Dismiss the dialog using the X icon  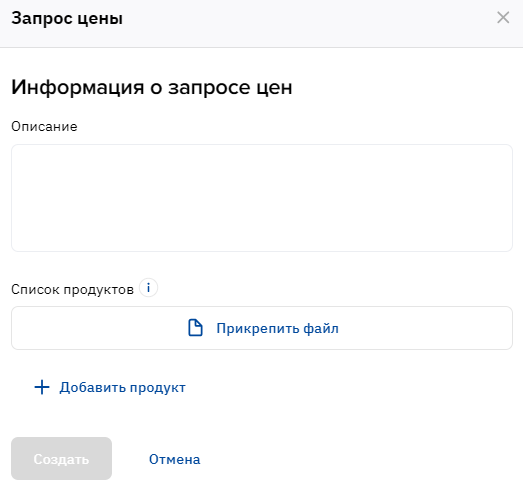[503, 17]
